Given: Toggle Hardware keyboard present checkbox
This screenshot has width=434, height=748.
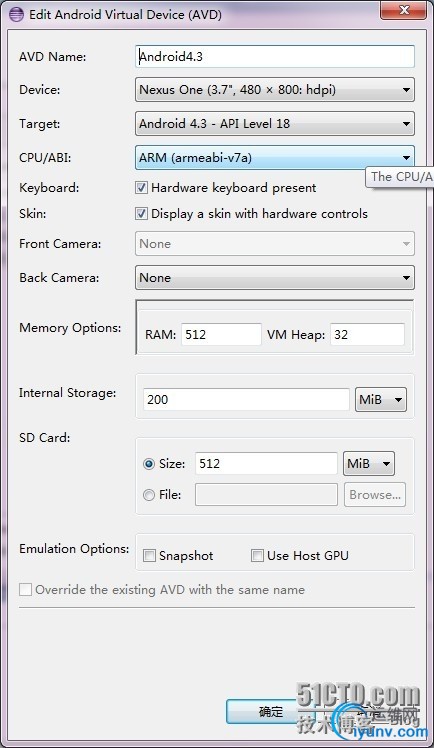Looking at the screenshot, I should click(142, 187).
